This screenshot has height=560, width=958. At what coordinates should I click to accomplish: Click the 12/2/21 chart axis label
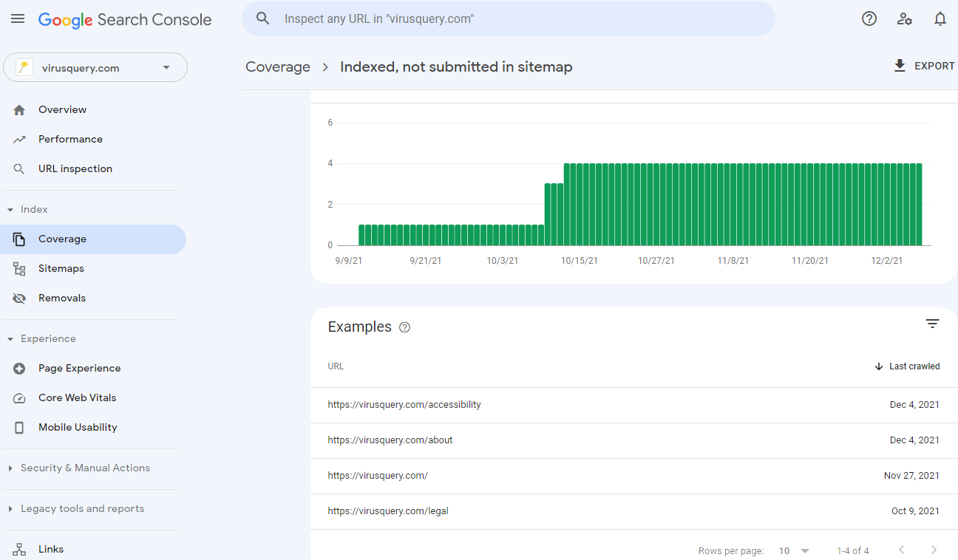(886, 261)
